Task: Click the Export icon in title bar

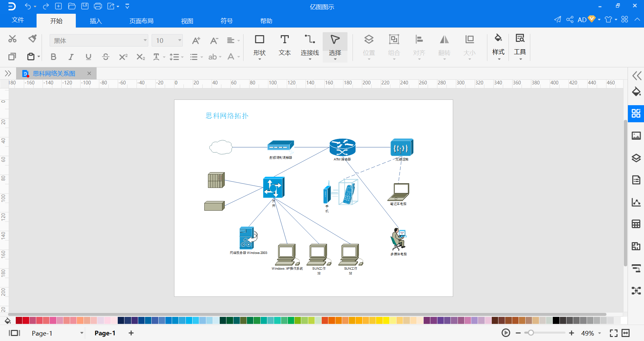Action: 111,6
